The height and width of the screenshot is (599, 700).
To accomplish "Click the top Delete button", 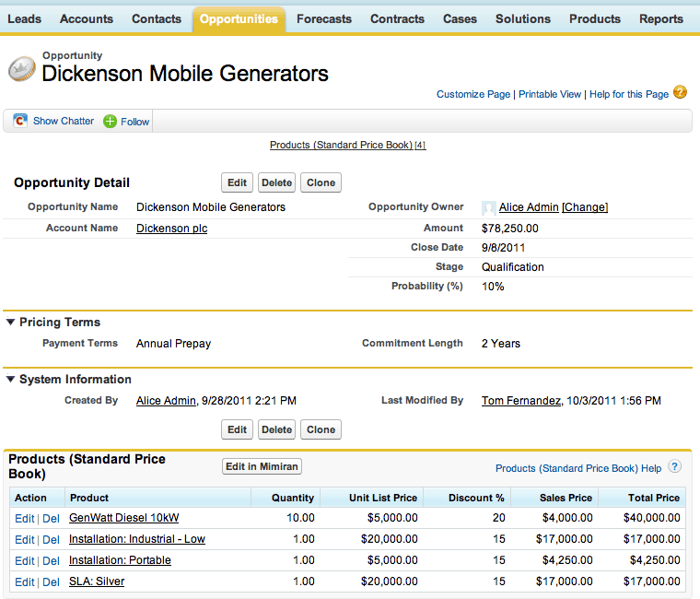I will coord(277,182).
